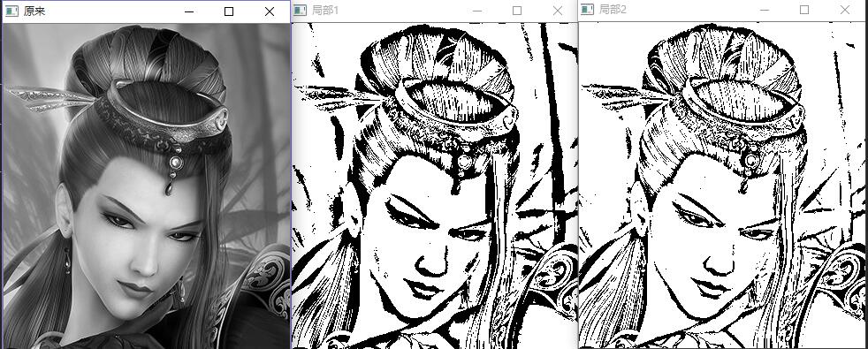Close the 原来 window
This screenshot has height=349, width=868.
[x=270, y=11]
